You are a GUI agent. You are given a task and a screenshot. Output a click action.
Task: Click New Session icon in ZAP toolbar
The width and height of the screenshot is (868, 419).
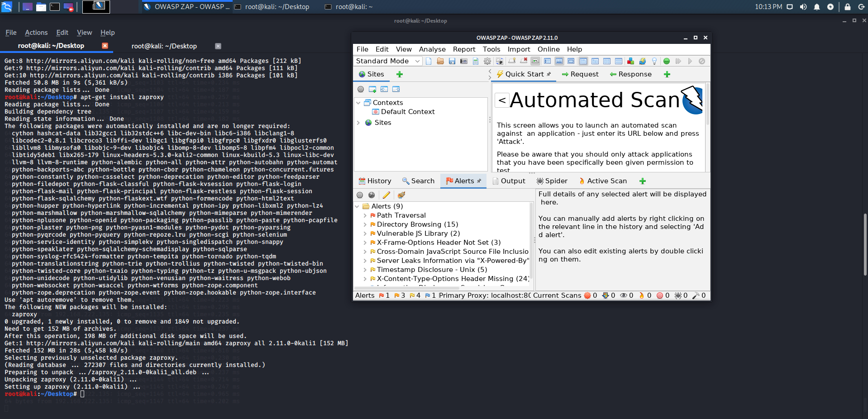pyautogui.click(x=429, y=61)
